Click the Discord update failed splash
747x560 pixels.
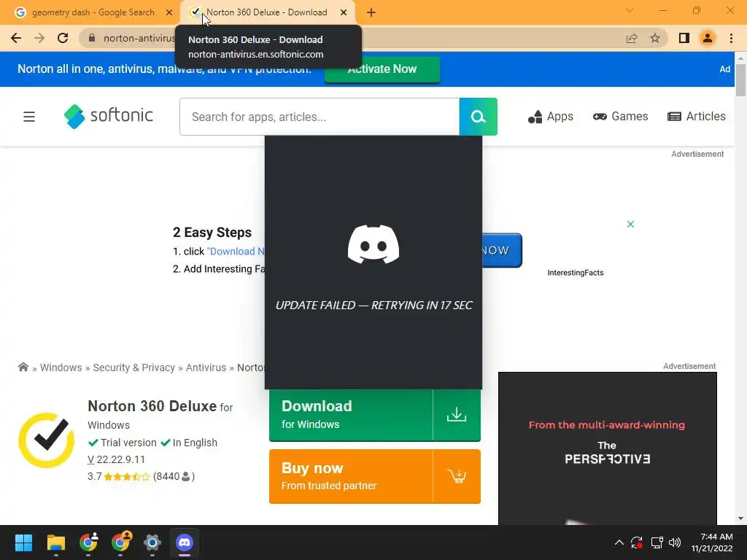(x=373, y=262)
